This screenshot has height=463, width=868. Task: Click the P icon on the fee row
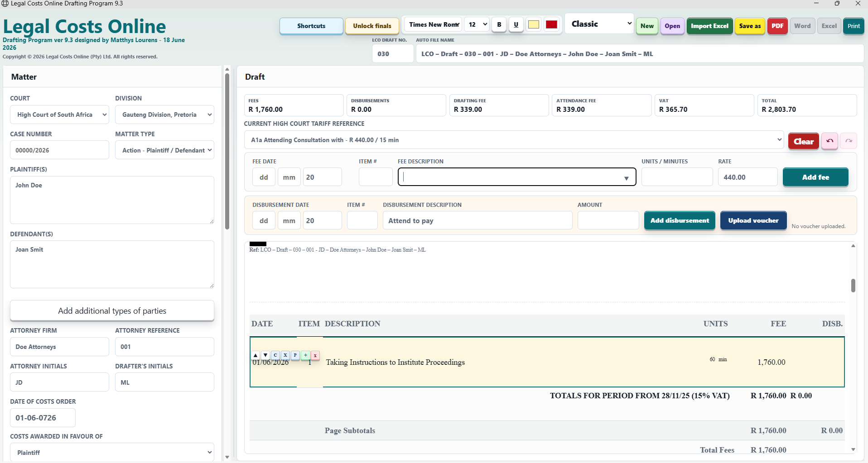[295, 355]
